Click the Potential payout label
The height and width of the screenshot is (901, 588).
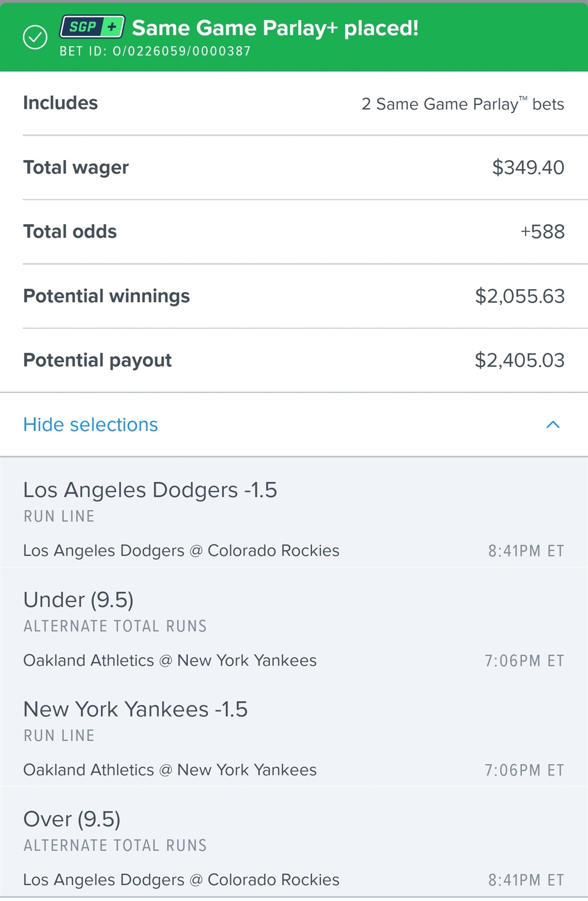point(97,360)
